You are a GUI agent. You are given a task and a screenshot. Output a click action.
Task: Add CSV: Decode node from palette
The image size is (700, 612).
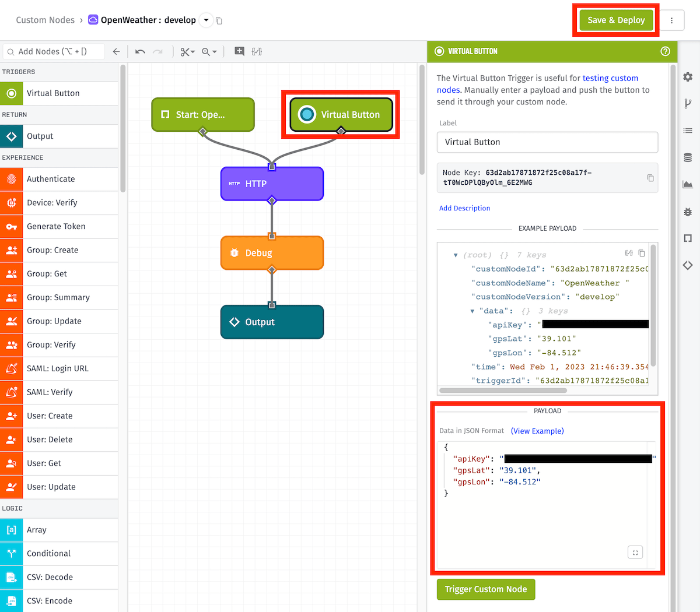59,577
